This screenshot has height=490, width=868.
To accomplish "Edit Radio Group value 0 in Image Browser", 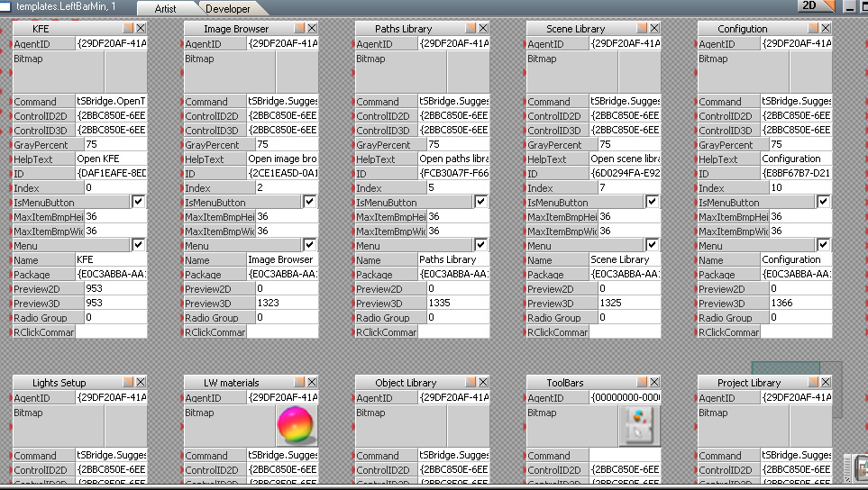I will tap(287, 317).
